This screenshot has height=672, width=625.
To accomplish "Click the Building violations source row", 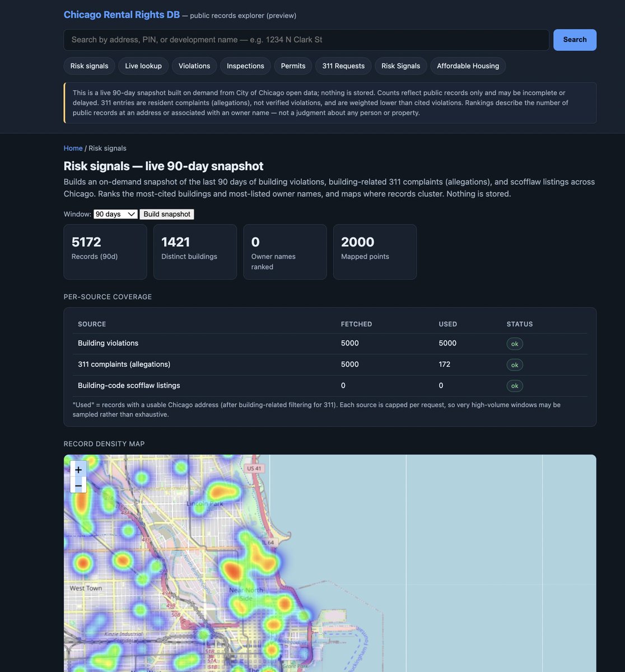I will click(330, 344).
